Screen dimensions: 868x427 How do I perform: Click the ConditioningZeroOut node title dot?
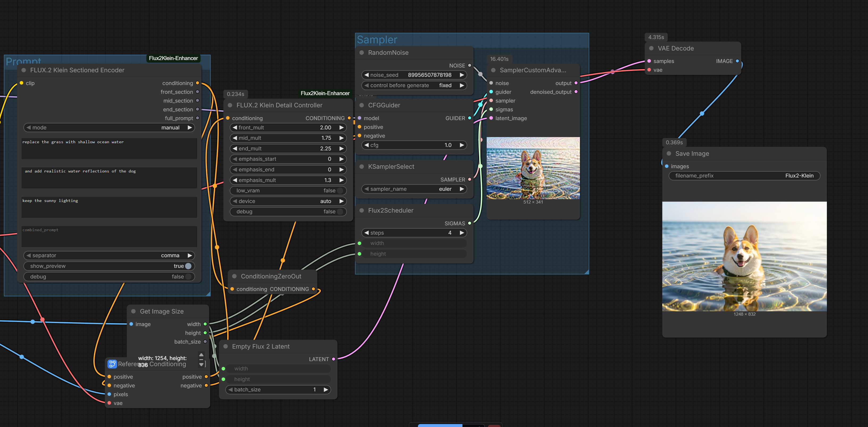point(235,276)
